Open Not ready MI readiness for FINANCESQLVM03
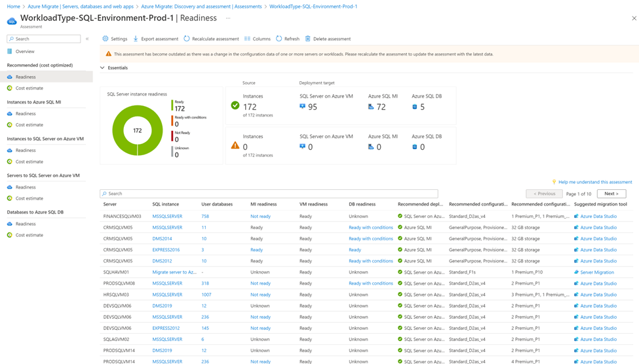Image resolution: width=639 pixels, height=364 pixels. coord(260,216)
